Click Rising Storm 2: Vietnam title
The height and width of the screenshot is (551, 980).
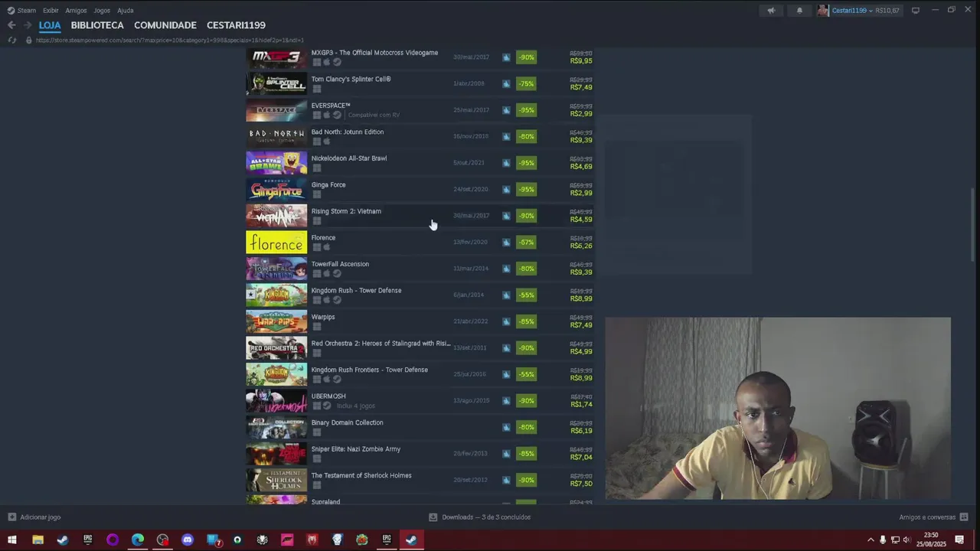click(x=346, y=211)
